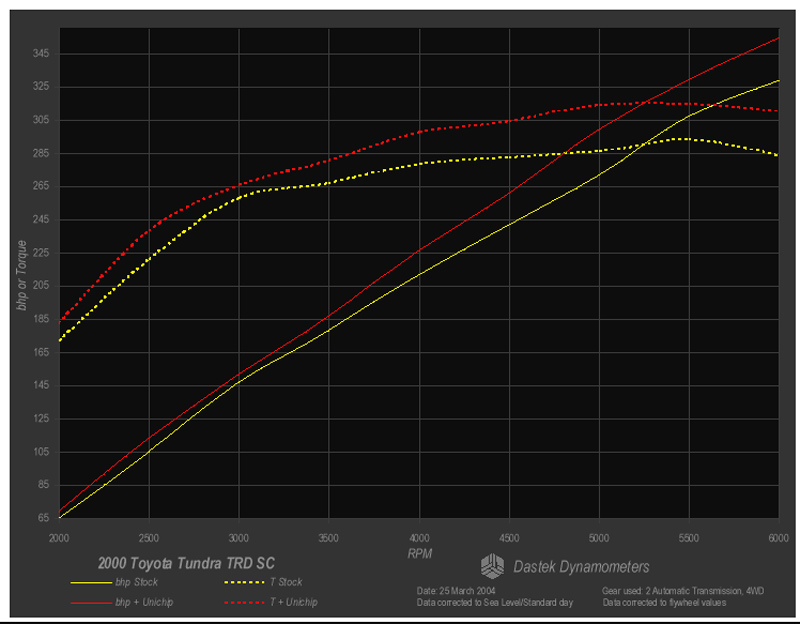Click the 65 y-axis label
The width and height of the screenshot is (800, 624).
click(x=43, y=518)
